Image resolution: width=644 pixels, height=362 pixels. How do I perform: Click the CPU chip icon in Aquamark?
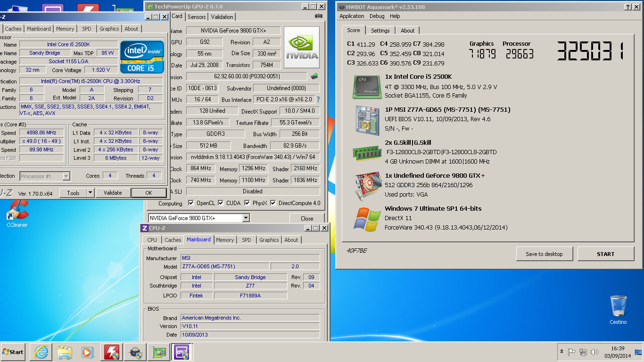point(367,87)
